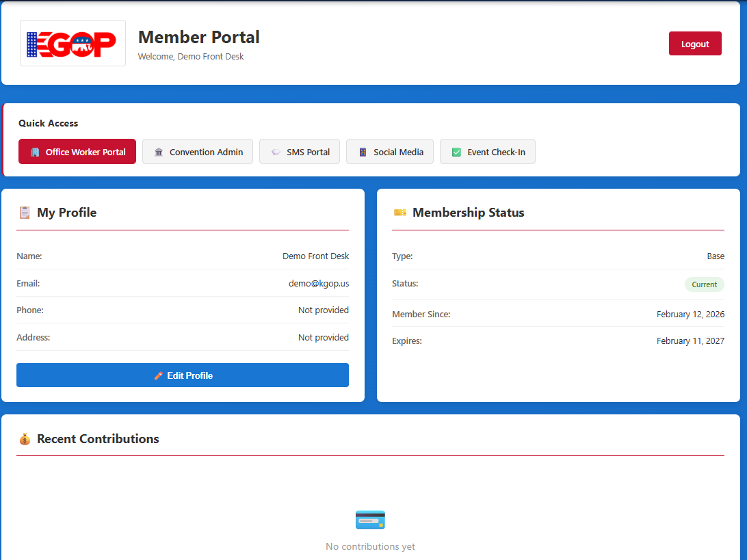Click the clipboard icon beside My Profile
The width and height of the screenshot is (747, 560).
tap(23, 213)
